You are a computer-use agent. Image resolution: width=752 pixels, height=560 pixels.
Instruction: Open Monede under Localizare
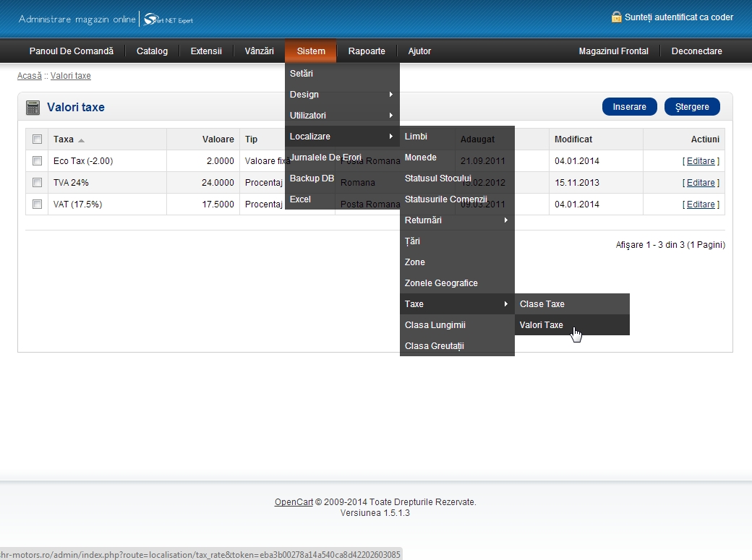(421, 158)
